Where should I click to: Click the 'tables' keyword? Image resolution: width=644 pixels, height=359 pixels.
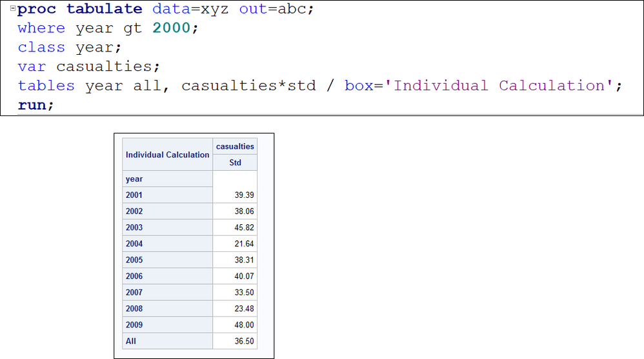(46, 86)
